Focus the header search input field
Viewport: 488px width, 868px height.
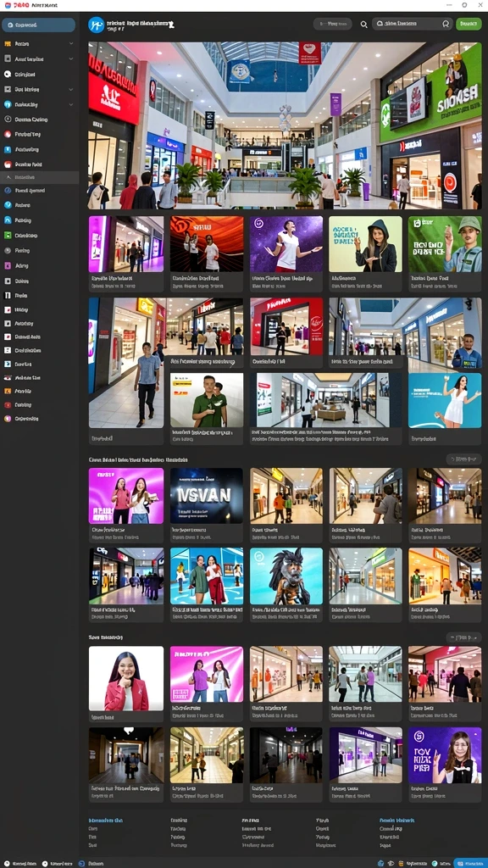pyautogui.click(x=413, y=24)
